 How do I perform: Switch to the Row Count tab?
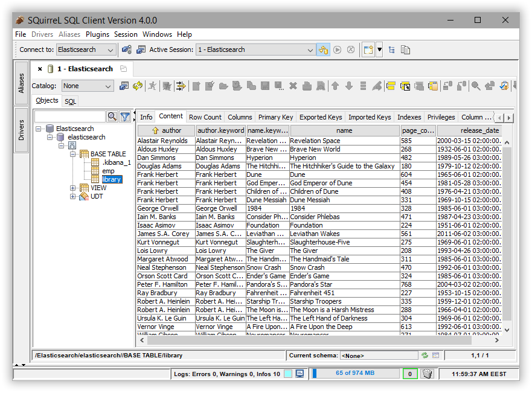[205, 117]
